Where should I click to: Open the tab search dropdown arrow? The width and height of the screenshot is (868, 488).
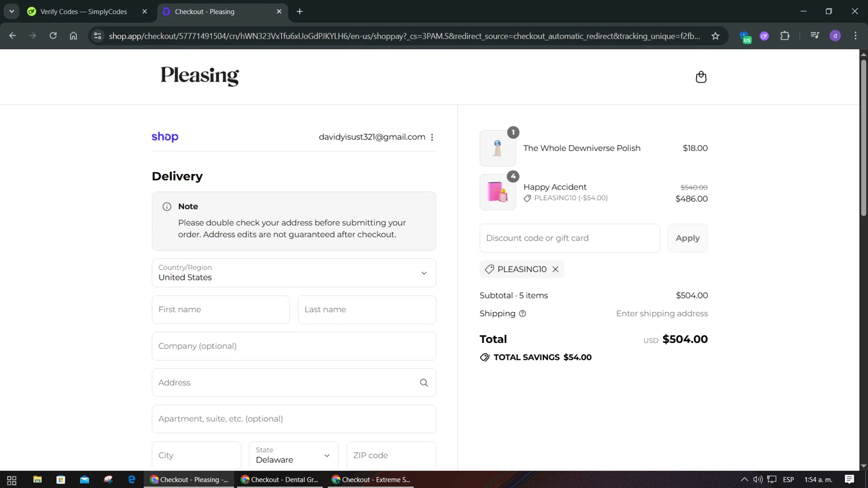pos(12,12)
